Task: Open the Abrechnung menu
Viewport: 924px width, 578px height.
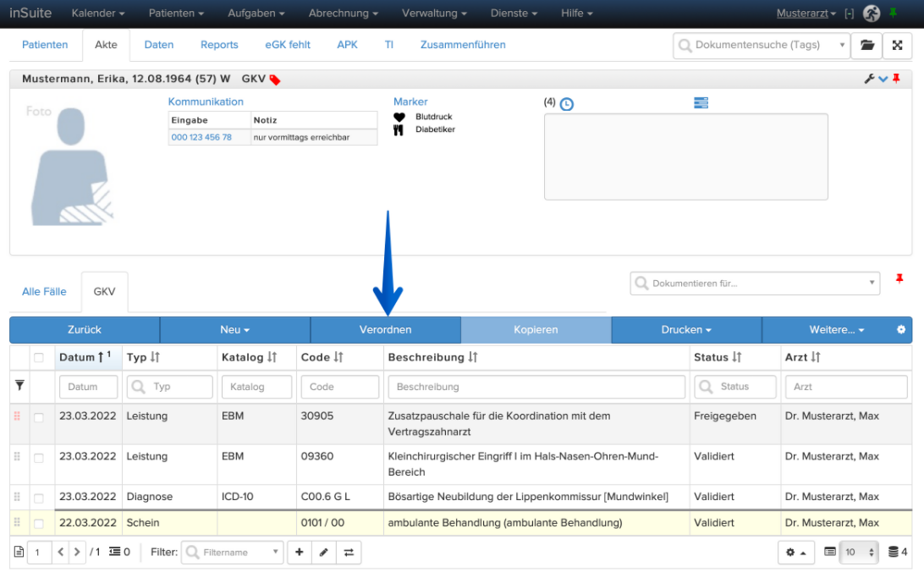Action: click(344, 13)
